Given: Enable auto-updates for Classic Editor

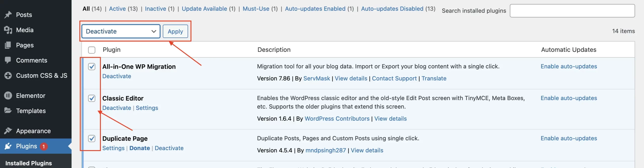Looking at the screenshot, I should point(569,98).
